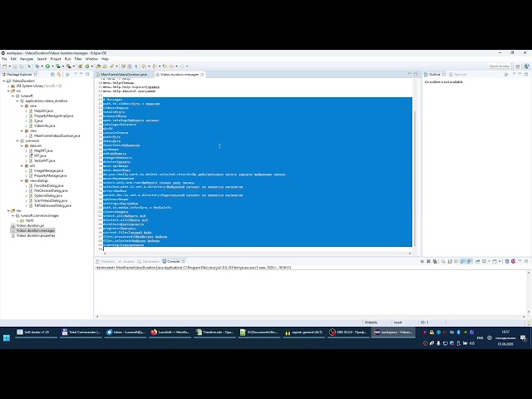Click the Clear Console icon
Image resolution: width=532 pixels, height=399 pixels.
(x=443, y=261)
